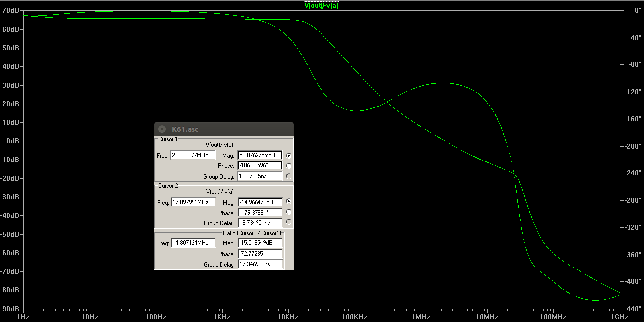Click Cursor 2 Mag field -14.966472dB
Screen dimensions: 644x322
click(260, 202)
